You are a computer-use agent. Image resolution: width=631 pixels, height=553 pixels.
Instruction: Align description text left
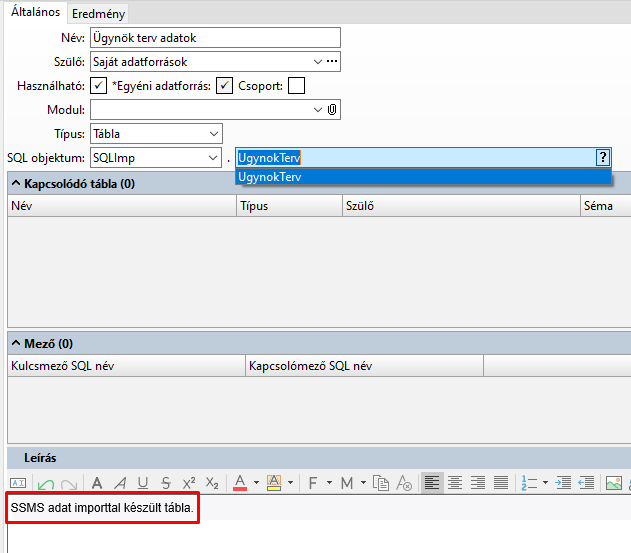432,483
